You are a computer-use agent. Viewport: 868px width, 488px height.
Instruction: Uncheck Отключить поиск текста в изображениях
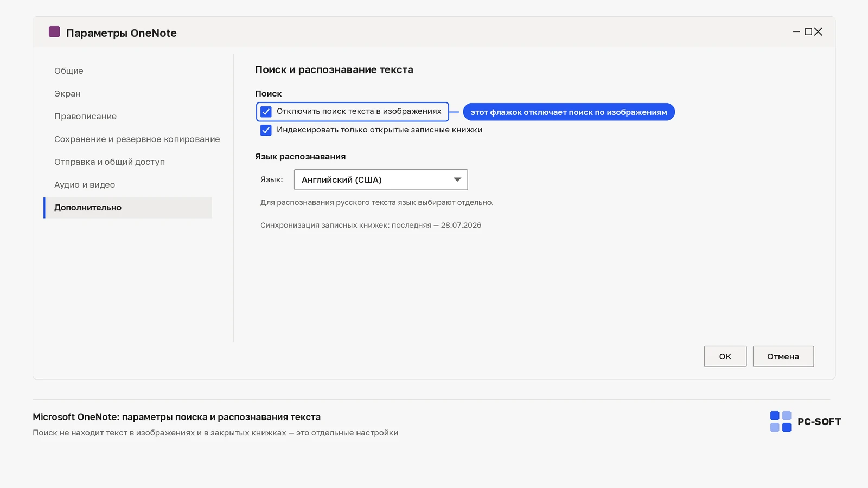266,112
